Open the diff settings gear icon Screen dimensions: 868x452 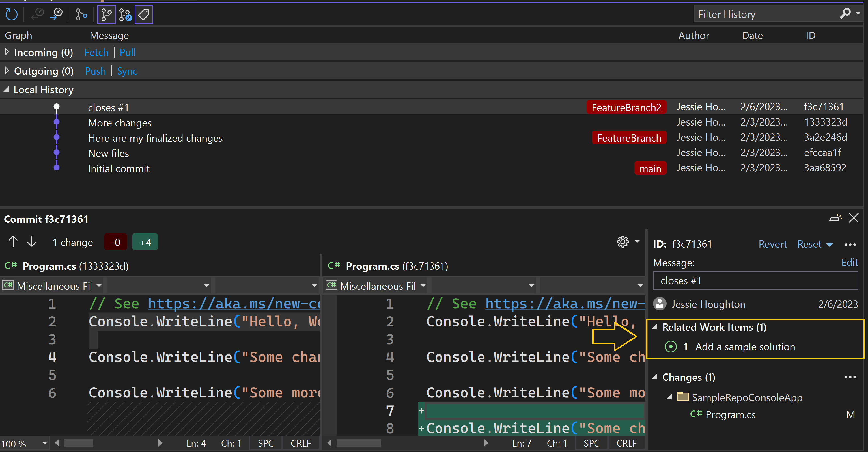[623, 242]
